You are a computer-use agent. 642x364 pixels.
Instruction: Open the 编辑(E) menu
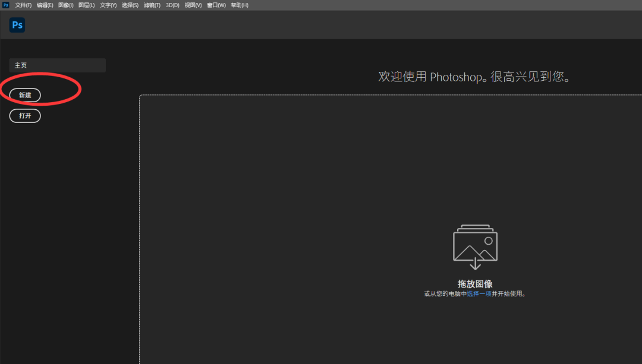tap(45, 5)
